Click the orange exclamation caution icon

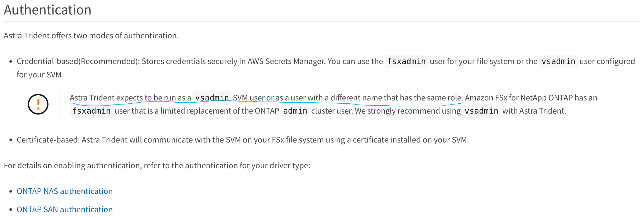pyautogui.click(x=38, y=104)
